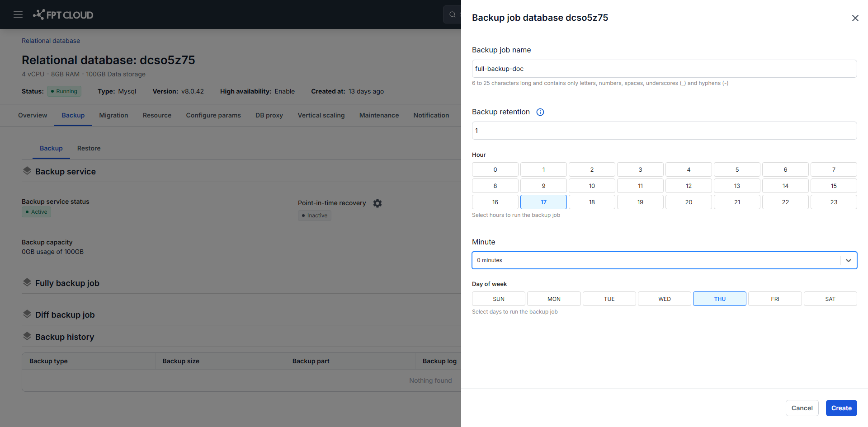Select hour 23 for backup

834,202
